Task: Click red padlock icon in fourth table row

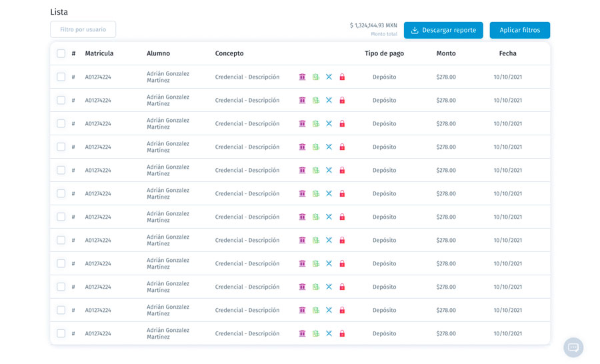Action: (x=342, y=147)
